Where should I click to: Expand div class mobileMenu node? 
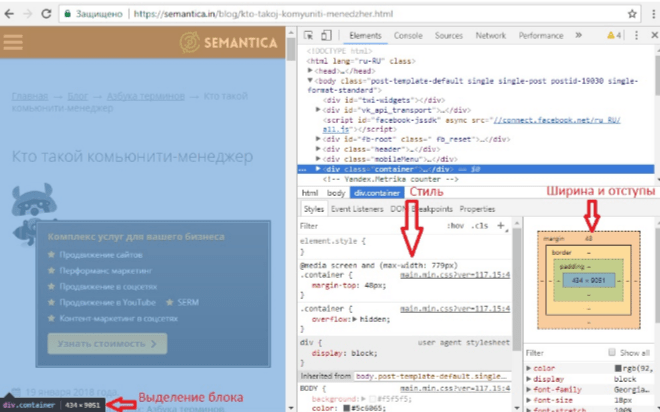319,159
